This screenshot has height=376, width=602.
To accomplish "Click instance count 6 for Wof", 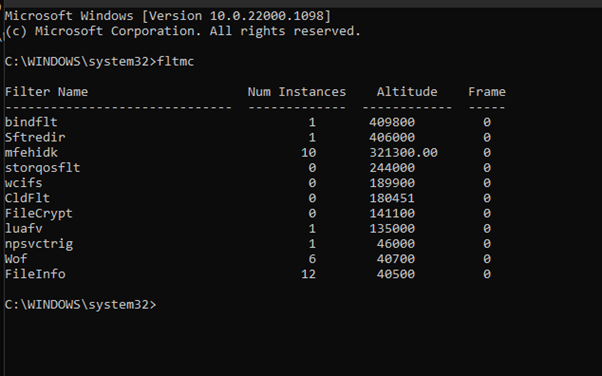I will (312, 259).
